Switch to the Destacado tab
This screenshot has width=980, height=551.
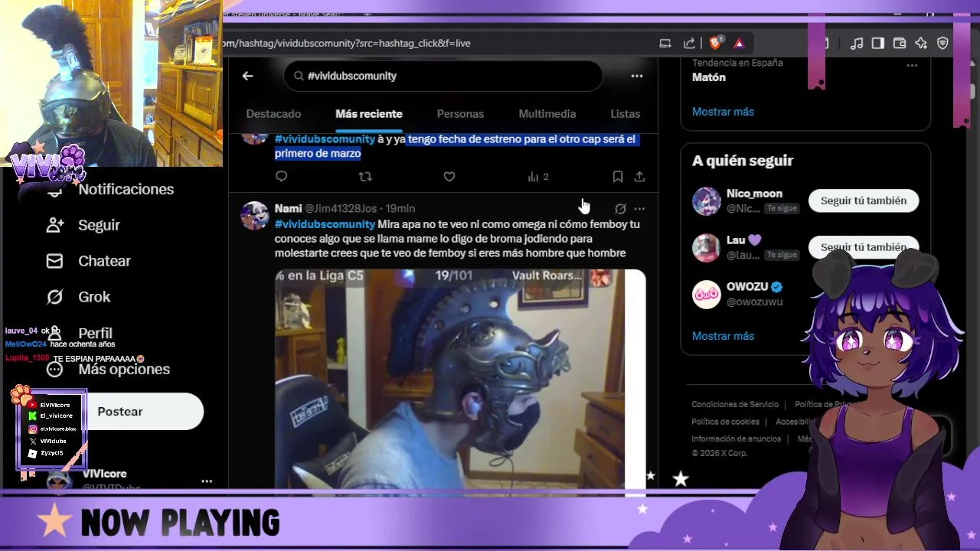[273, 113]
